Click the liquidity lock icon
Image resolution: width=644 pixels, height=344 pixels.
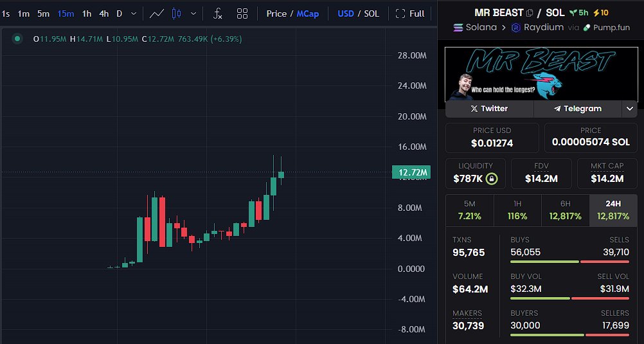(x=491, y=179)
